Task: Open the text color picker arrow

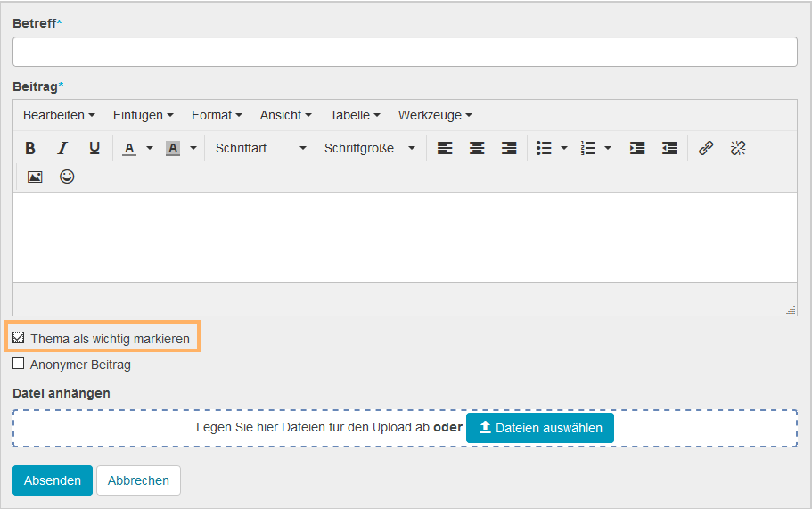Action: click(150, 148)
